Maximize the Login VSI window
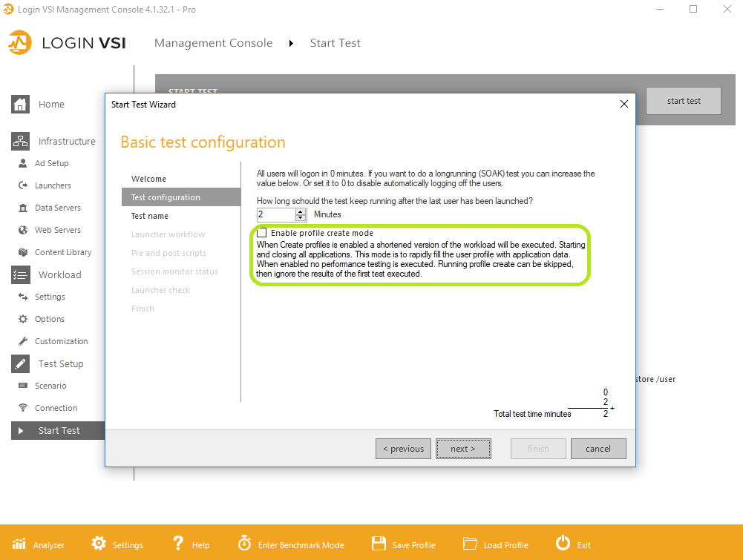 pyautogui.click(x=693, y=9)
